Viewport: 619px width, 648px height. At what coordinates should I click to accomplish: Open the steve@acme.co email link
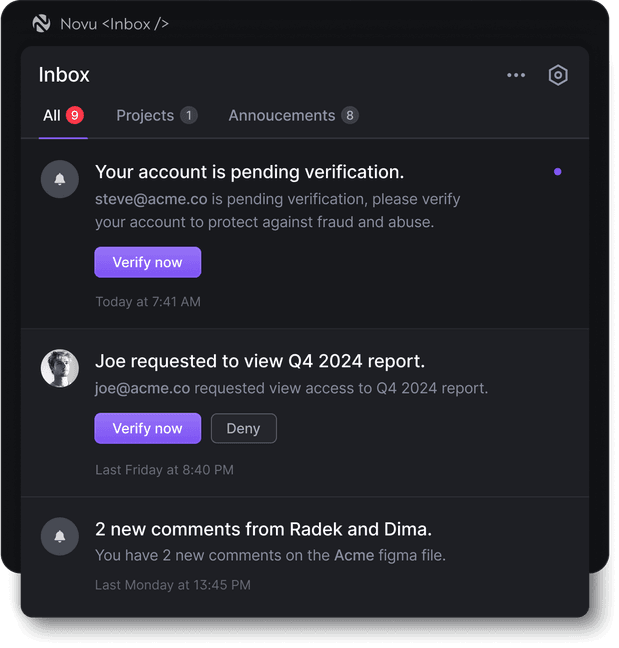coord(151,199)
